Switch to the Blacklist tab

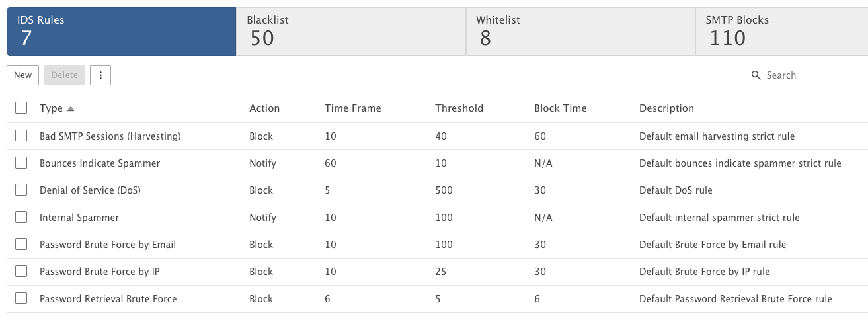coord(350,32)
